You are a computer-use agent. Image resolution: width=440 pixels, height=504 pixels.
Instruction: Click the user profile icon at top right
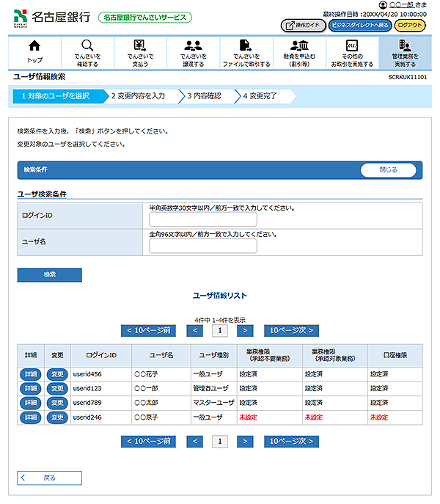click(383, 5)
